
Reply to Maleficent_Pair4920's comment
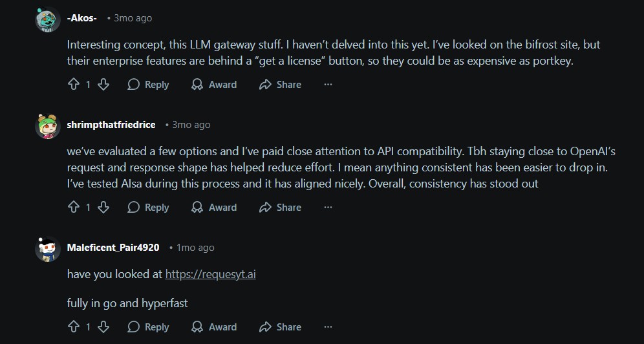point(148,327)
